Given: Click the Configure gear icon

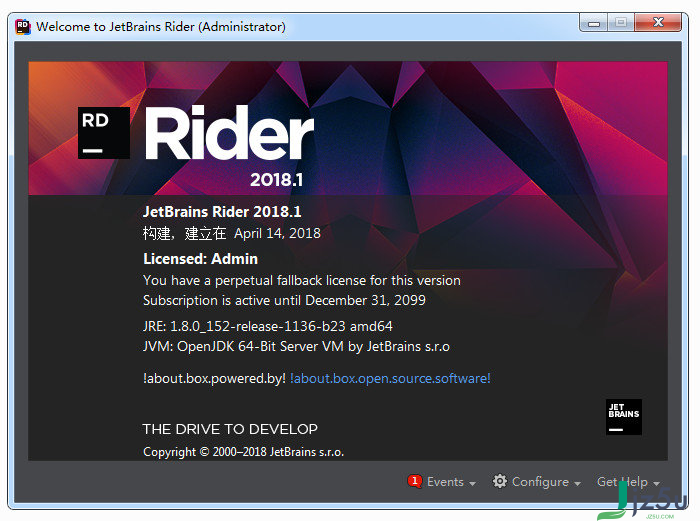Looking at the screenshot, I should pyautogui.click(x=500, y=481).
